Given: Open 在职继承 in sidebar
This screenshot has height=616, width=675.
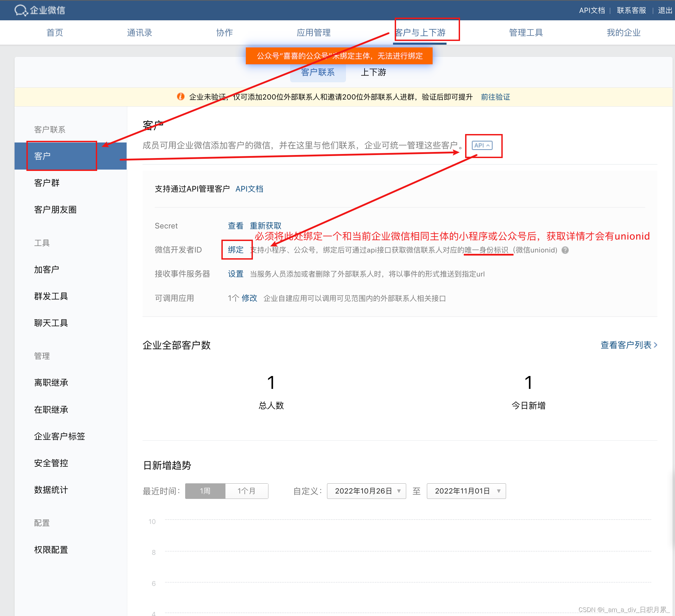Looking at the screenshot, I should coord(51,410).
